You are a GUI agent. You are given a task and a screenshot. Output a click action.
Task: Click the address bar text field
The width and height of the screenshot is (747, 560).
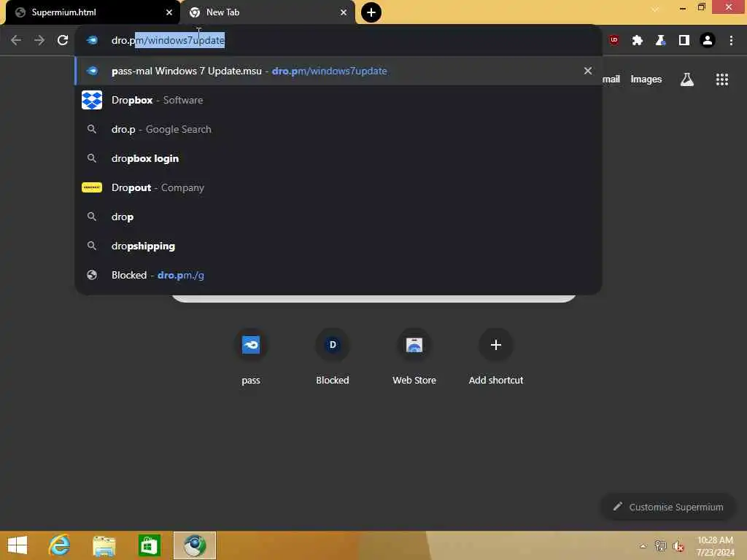[338, 41]
